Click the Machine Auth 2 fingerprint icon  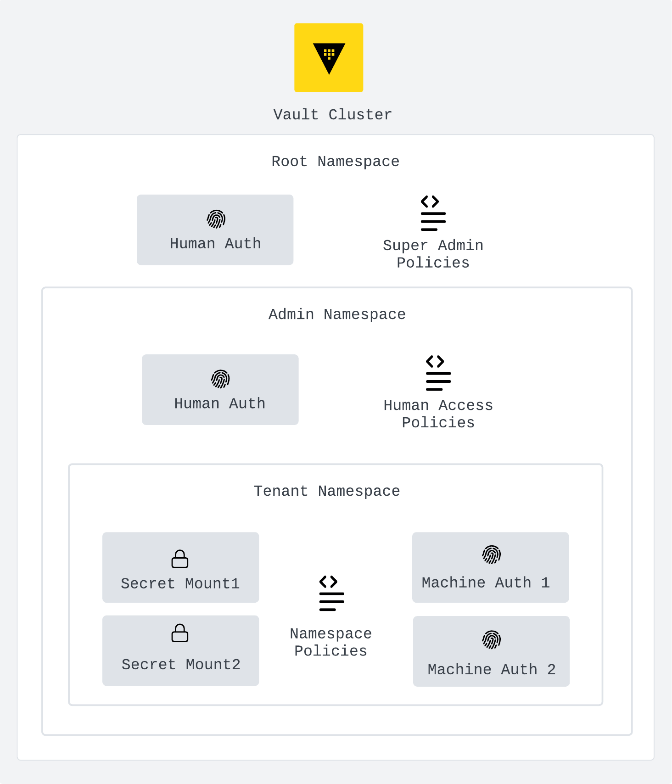[491, 639]
